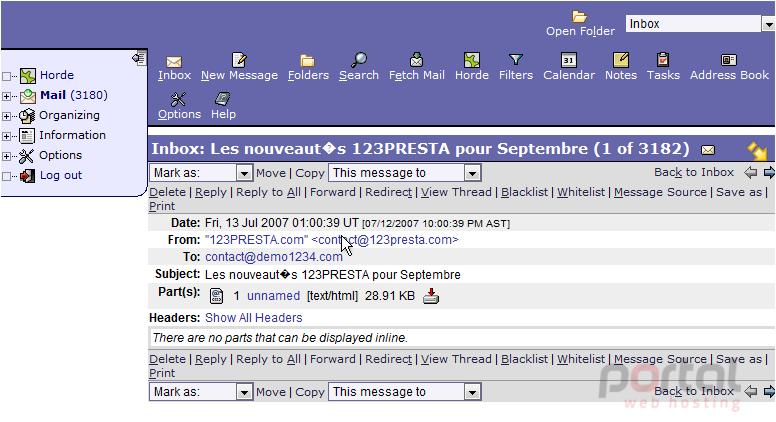The width and height of the screenshot is (776, 422).
Task: Click the top Print link
Action: click(162, 206)
